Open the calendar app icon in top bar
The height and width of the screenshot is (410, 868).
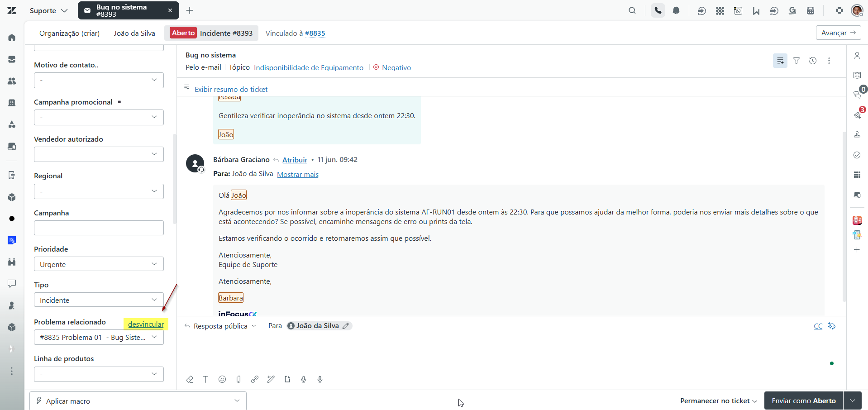click(x=811, y=10)
